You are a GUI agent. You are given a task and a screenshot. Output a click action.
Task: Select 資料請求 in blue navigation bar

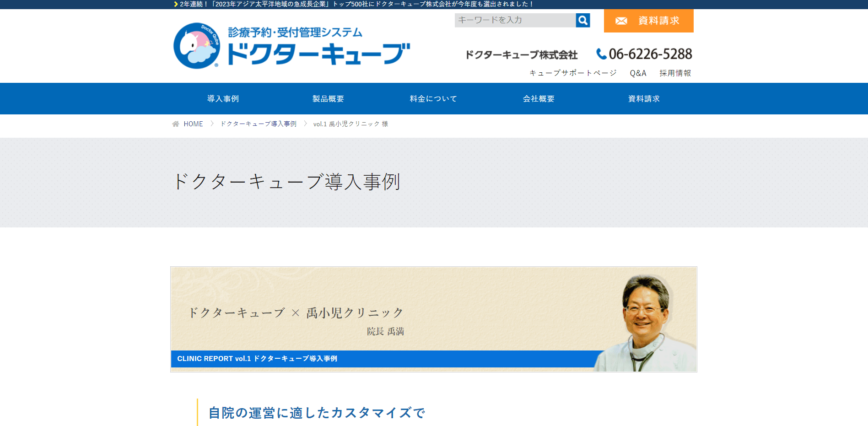(x=644, y=99)
